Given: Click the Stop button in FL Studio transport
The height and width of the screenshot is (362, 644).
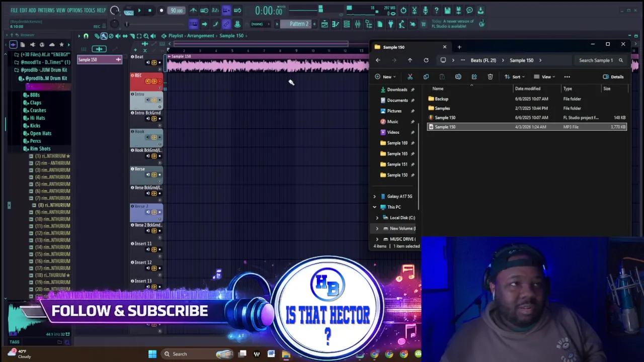Looking at the screenshot, I should point(150,10).
